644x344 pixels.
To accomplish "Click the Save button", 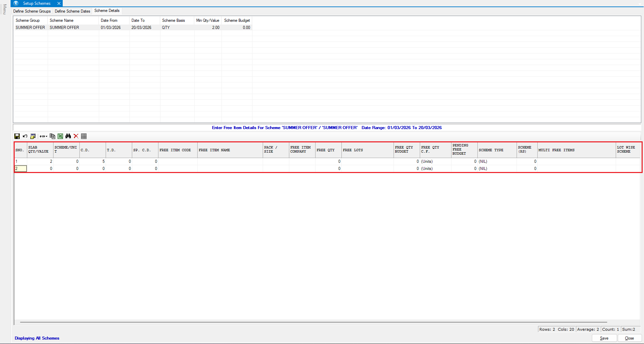I will 604,338.
